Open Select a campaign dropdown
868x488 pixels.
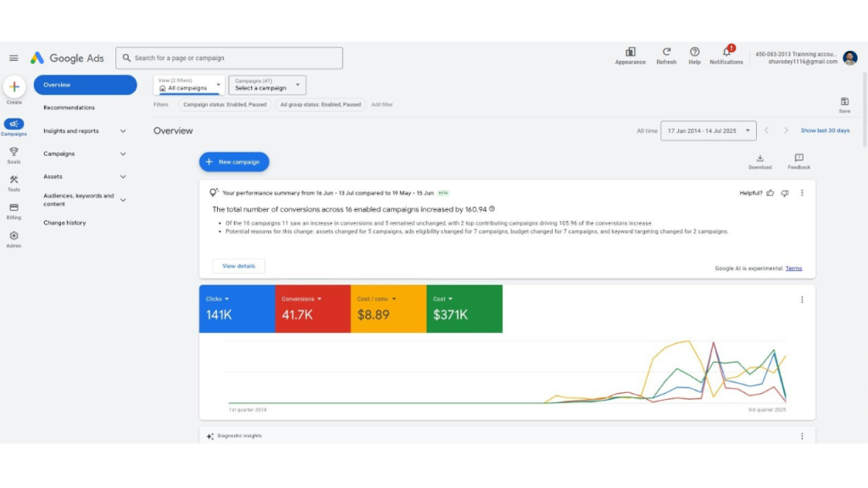point(267,85)
